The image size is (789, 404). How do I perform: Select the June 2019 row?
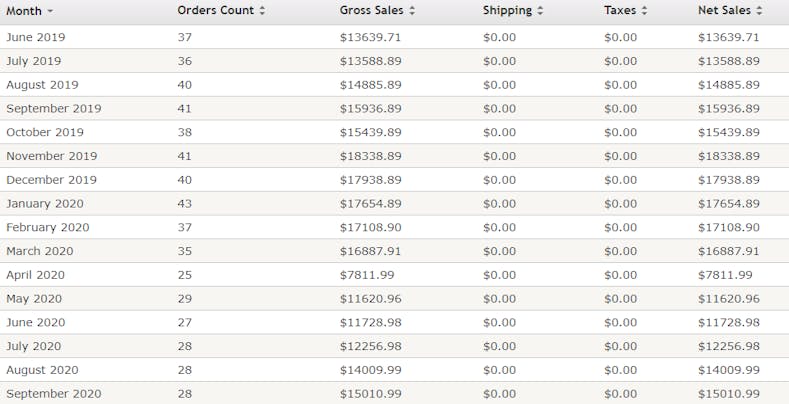[34, 37]
